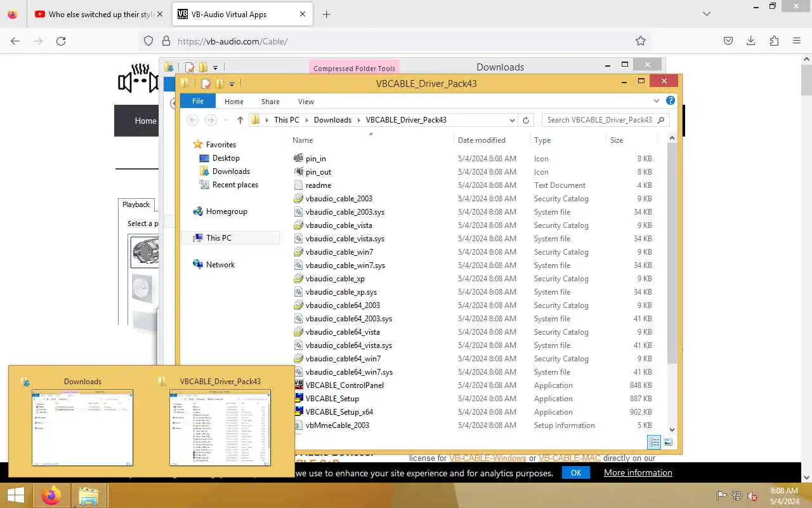Click the File Explorer taskbar icon

click(x=89, y=495)
